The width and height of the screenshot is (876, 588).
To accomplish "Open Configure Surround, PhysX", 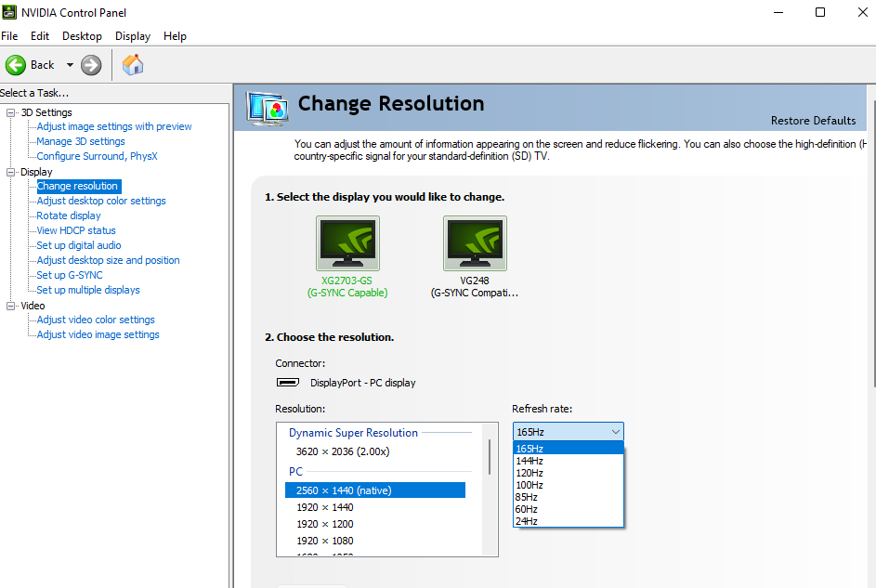I will coord(97,156).
